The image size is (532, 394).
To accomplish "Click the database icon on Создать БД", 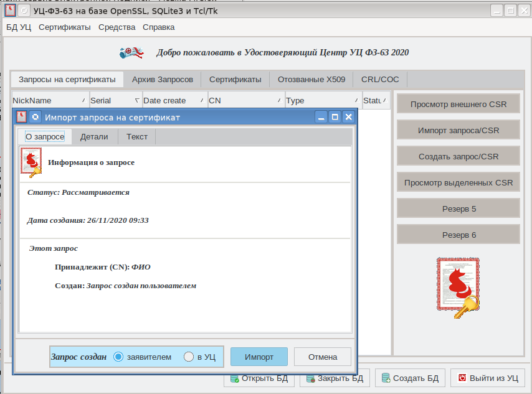I will (x=386, y=378).
